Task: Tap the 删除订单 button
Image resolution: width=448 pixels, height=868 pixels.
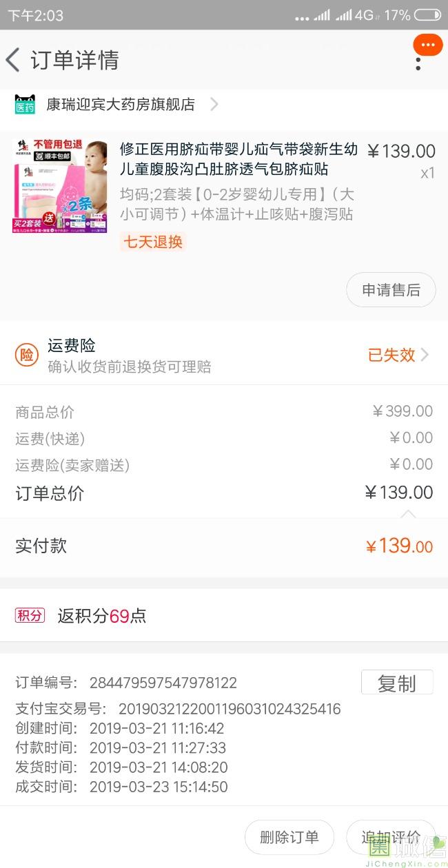Action: pos(289,837)
